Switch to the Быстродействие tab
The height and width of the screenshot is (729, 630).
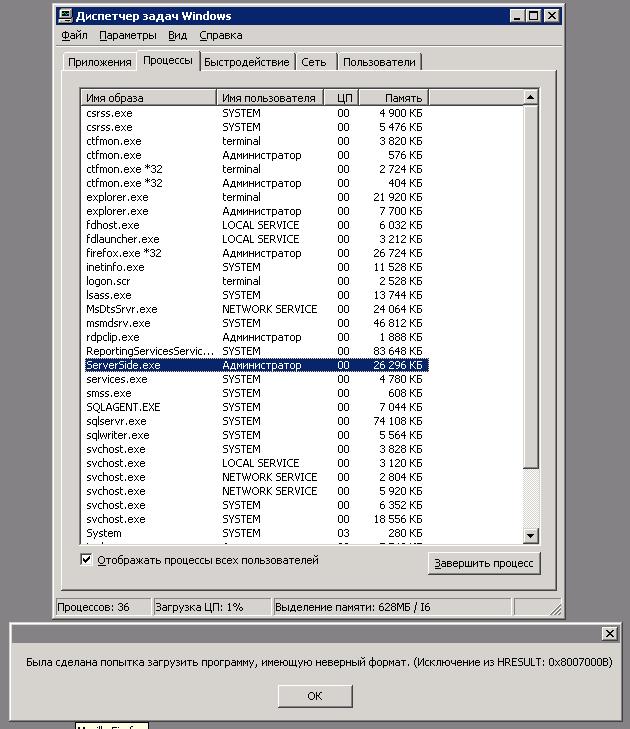tap(247, 62)
